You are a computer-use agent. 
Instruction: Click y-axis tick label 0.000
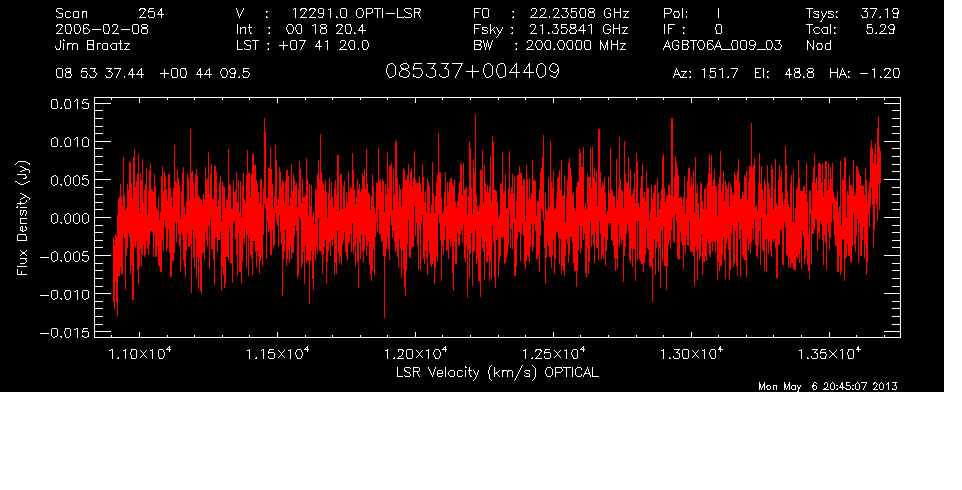tap(69, 218)
